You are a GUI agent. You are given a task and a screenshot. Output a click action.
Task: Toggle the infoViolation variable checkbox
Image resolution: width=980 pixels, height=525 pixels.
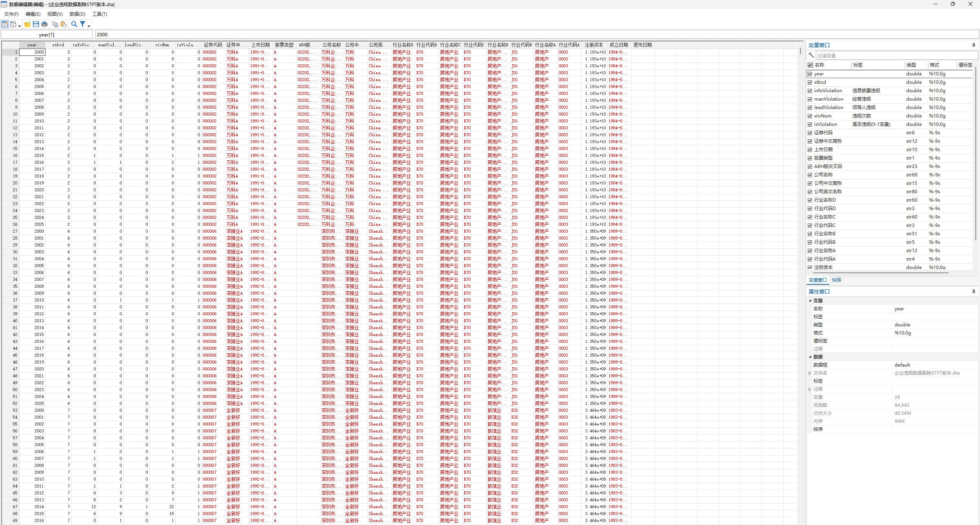click(810, 91)
